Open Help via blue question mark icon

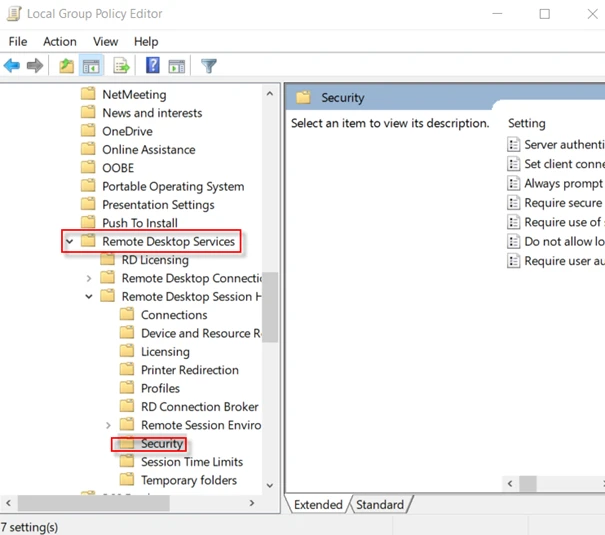[x=153, y=66]
